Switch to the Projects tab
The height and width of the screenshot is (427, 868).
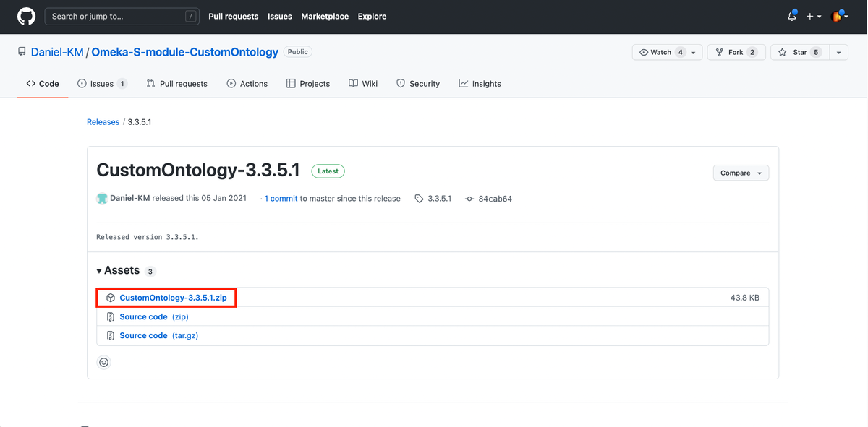(308, 84)
